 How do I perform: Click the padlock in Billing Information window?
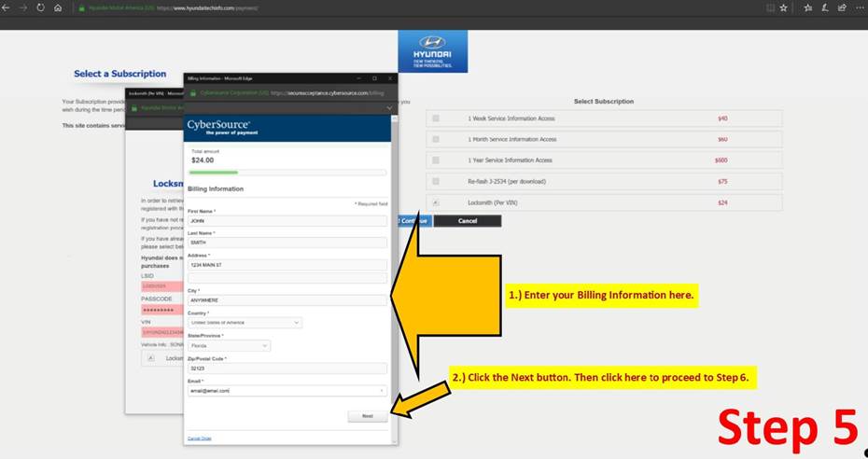(x=193, y=93)
